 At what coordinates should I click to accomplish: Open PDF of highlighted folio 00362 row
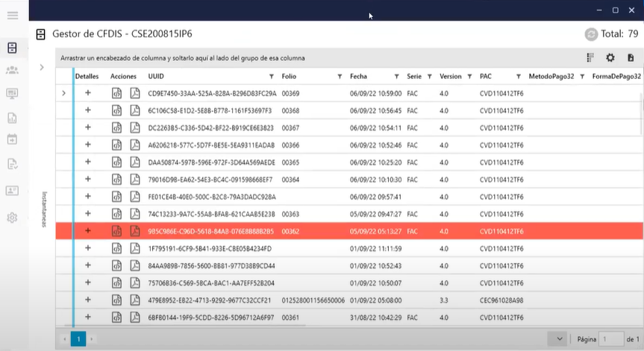tap(135, 231)
